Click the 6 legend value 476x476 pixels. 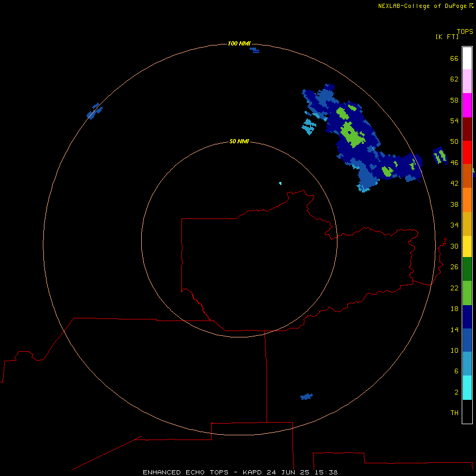(x=456, y=371)
